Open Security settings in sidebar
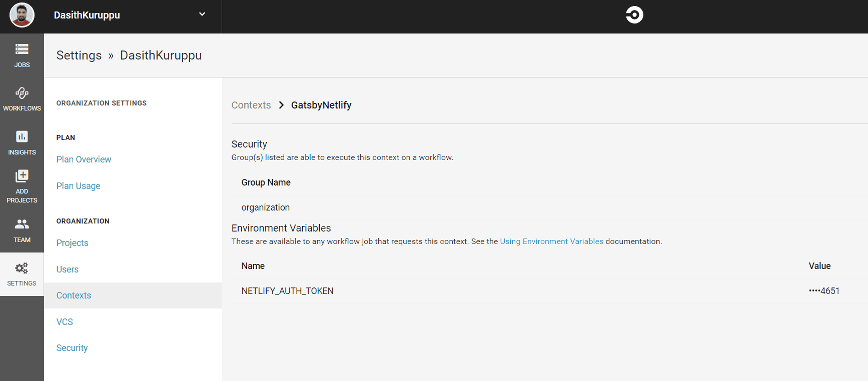Viewport: 868px width, 381px height. [x=72, y=348]
